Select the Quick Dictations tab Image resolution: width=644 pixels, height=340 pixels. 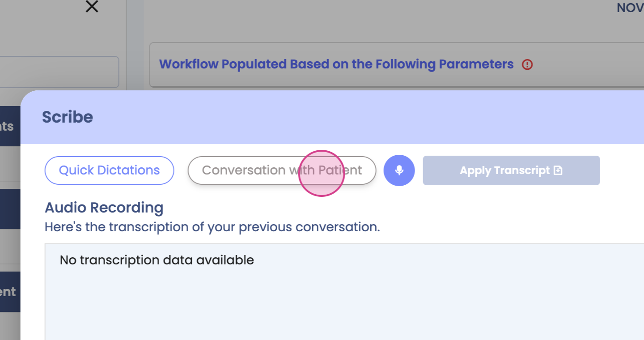[109, 170]
